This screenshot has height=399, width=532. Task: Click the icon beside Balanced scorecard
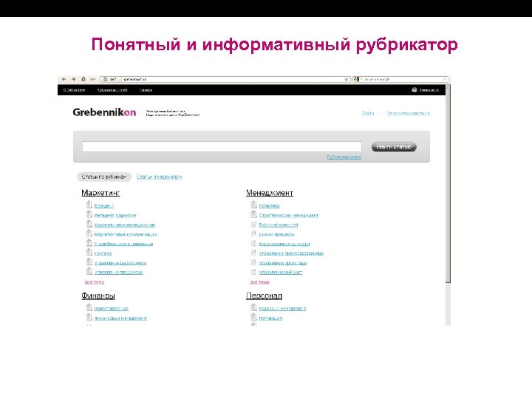pyautogui.click(x=253, y=225)
